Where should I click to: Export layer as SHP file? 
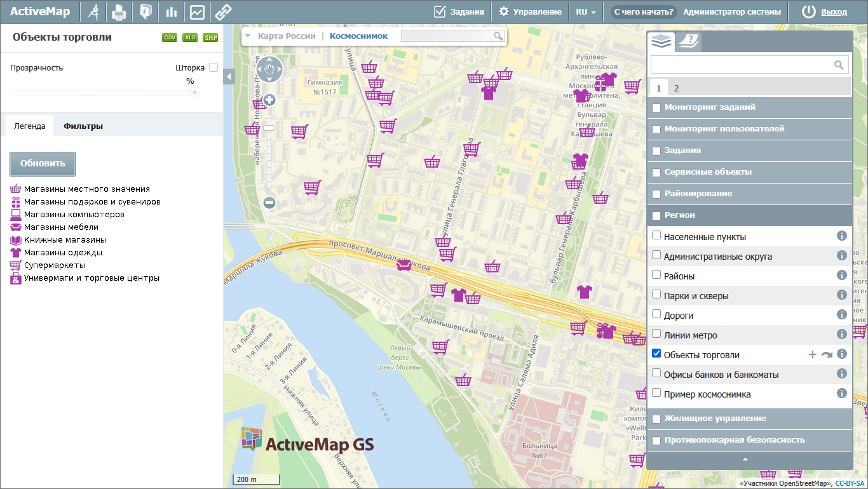point(210,37)
